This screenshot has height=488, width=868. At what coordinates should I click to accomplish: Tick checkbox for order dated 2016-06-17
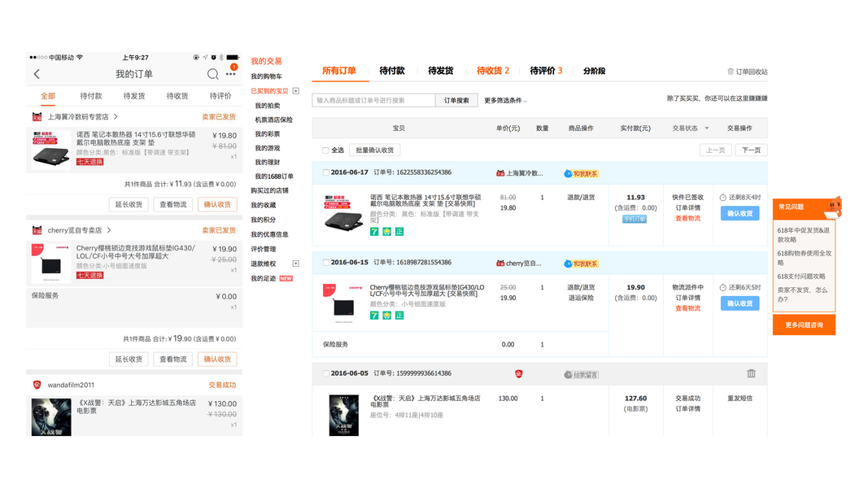click(x=326, y=172)
